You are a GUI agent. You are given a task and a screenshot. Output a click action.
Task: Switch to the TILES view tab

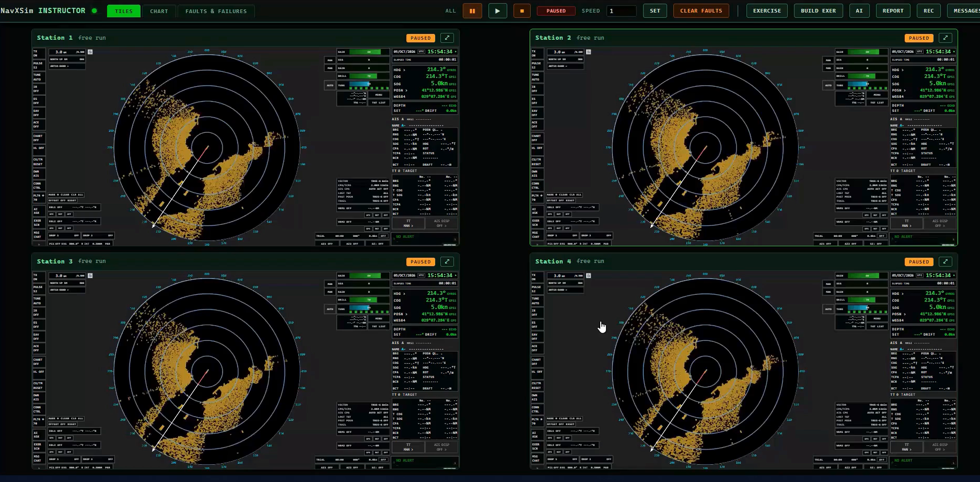pos(124,11)
